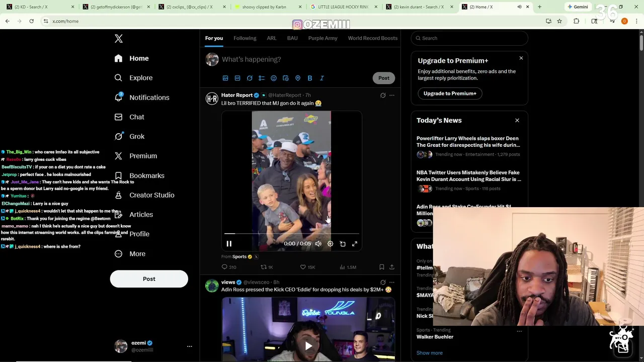
Task: Like the Hater Report post
Action: tap(307, 267)
